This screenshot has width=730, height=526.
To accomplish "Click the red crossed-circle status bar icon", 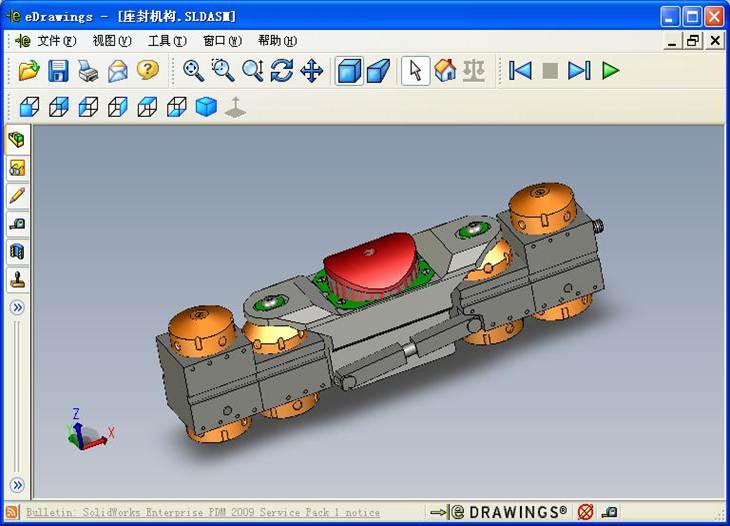I will click(585, 512).
